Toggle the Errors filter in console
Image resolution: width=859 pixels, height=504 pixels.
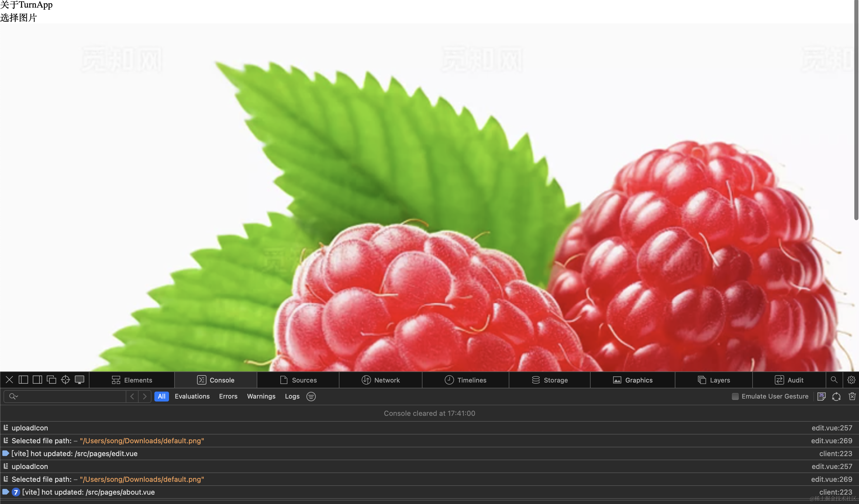(x=228, y=396)
